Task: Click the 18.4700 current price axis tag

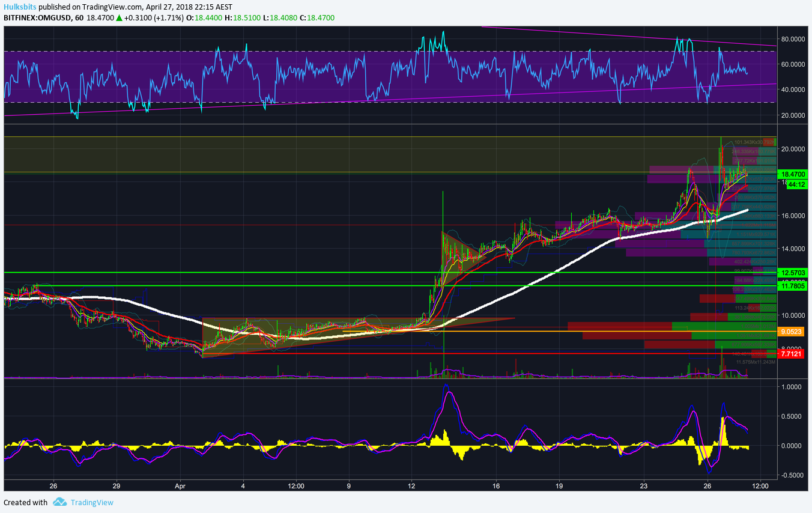Action: (793, 174)
